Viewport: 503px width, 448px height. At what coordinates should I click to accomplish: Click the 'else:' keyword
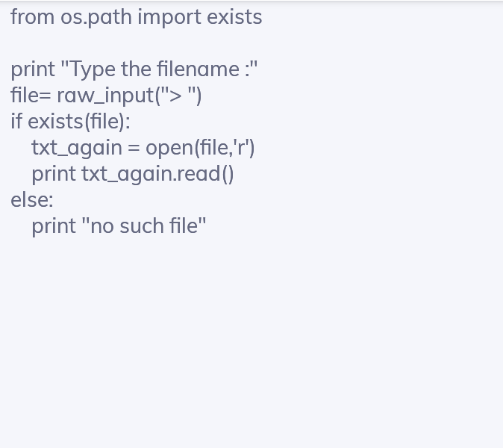[x=32, y=200]
